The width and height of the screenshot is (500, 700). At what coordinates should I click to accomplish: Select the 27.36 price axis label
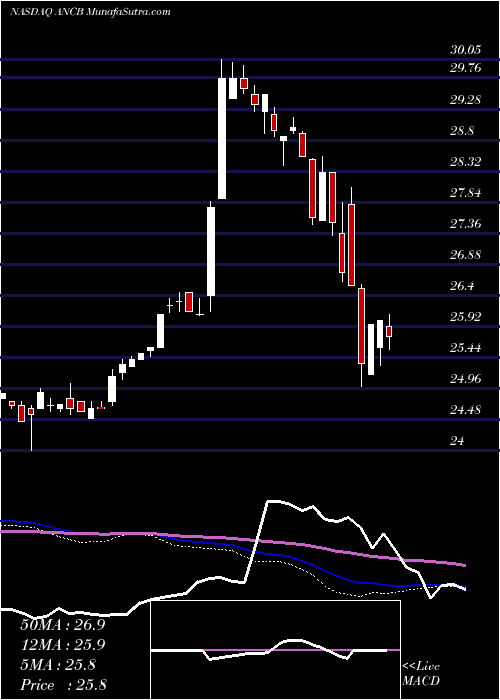pos(465,224)
